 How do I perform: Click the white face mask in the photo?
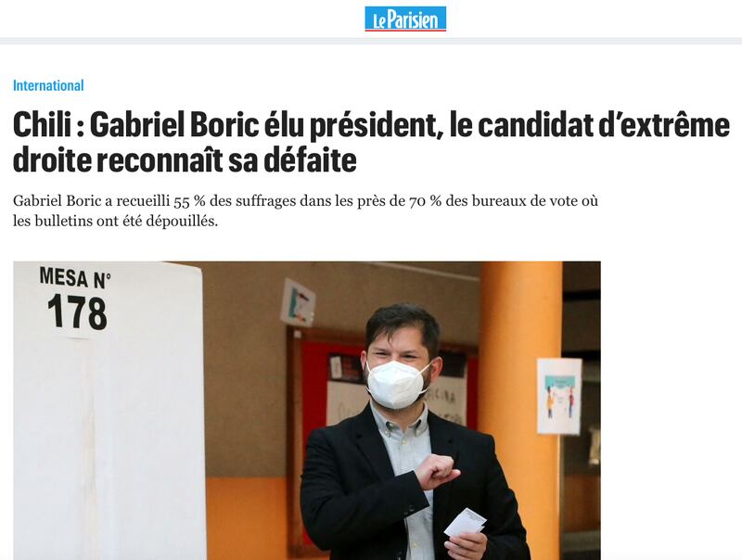[x=396, y=384]
